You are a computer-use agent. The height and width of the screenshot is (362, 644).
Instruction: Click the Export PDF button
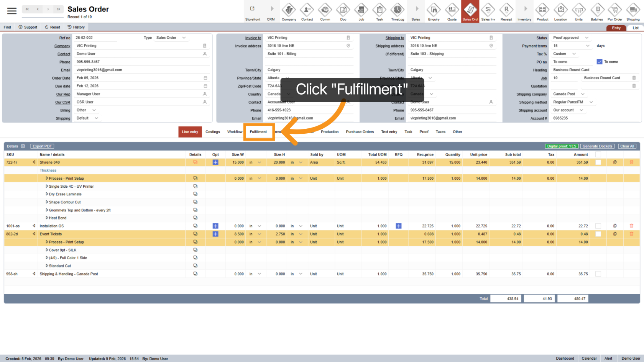[42, 146]
